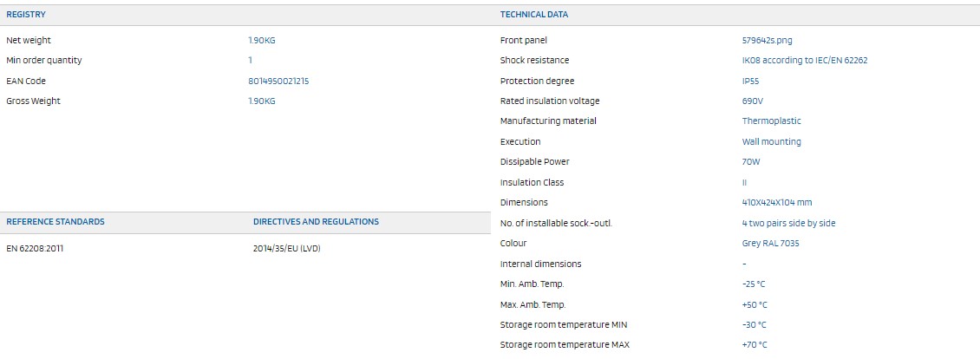The height and width of the screenshot is (359, 980).
Task: Select the EAN Code value 8014950021215
Action: coord(278,81)
